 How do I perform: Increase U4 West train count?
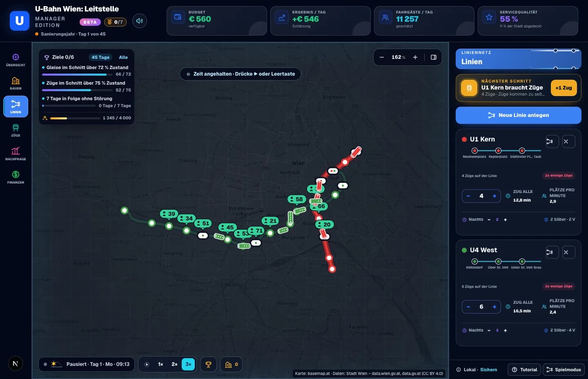pyautogui.click(x=494, y=307)
